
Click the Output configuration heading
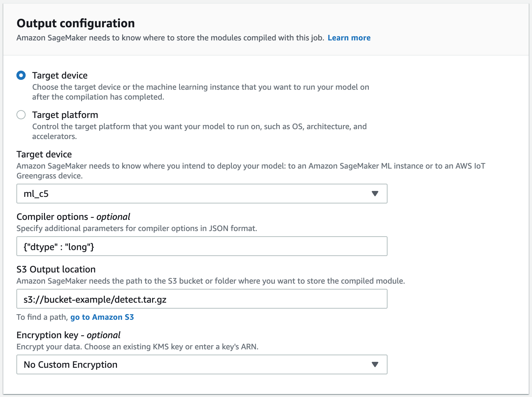[76, 23]
